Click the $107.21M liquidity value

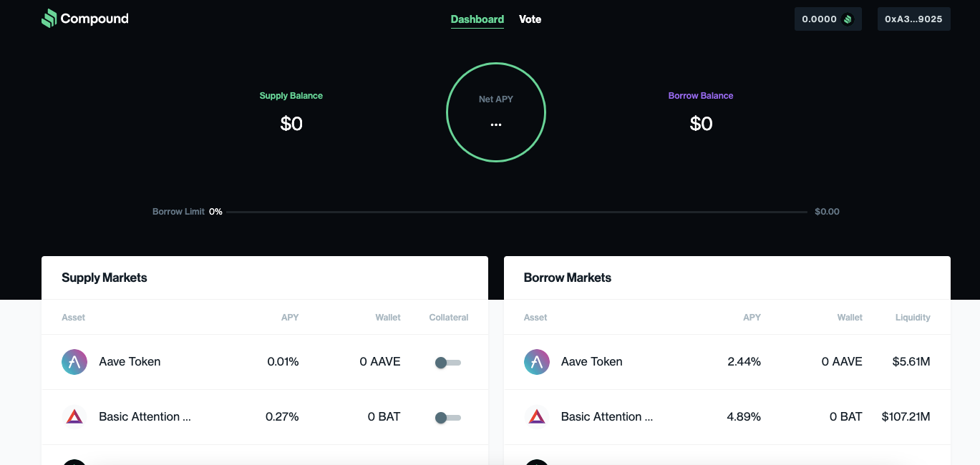coord(906,417)
